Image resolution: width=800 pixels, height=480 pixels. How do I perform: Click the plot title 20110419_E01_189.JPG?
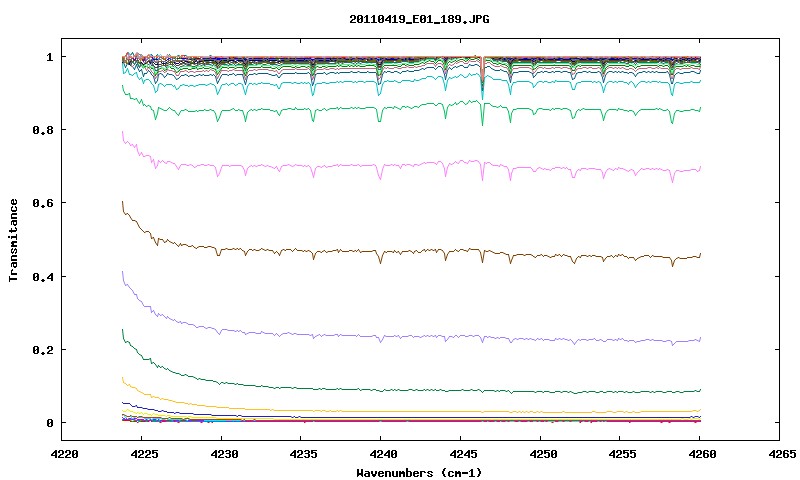[x=419, y=19]
